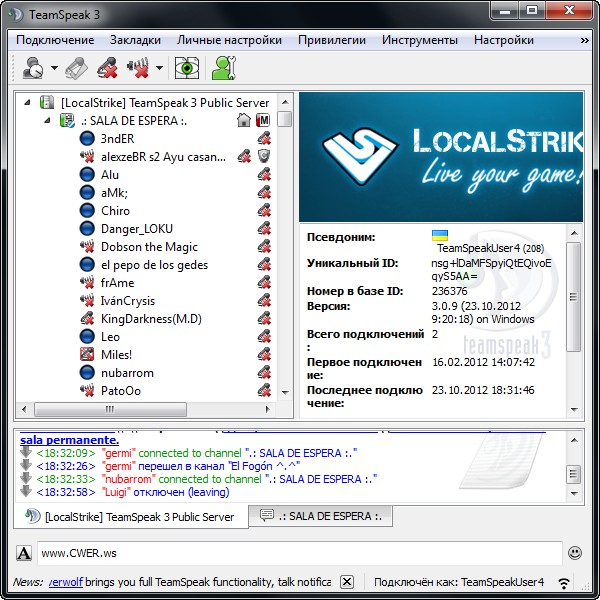
Task: Select user Dobson the Magic
Action: 149,247
